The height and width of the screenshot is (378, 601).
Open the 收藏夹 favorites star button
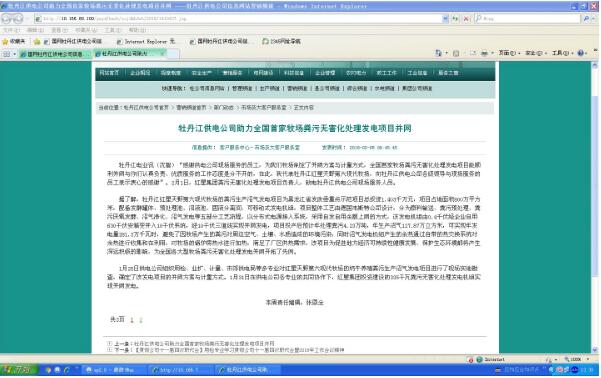(14, 41)
